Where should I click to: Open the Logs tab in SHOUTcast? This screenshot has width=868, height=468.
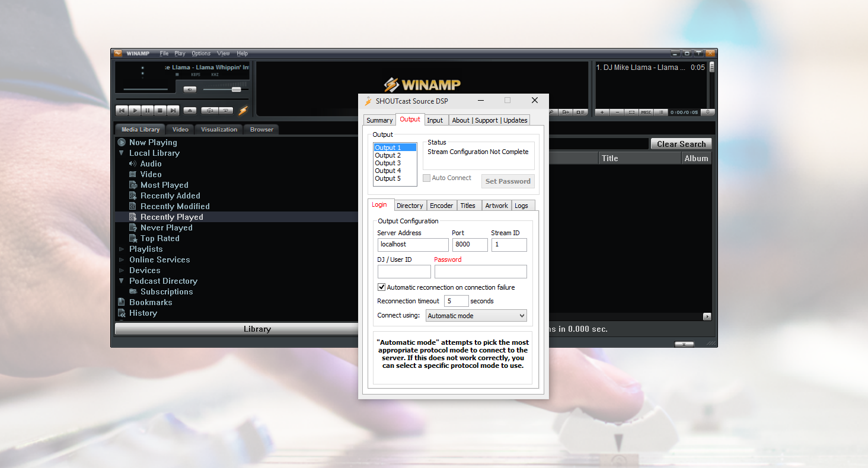coord(522,206)
